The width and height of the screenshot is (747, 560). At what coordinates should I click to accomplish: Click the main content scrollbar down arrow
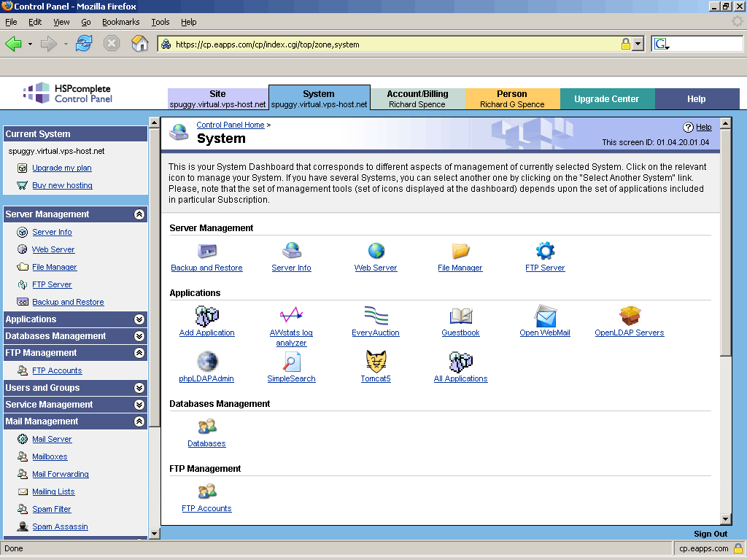pos(726,519)
